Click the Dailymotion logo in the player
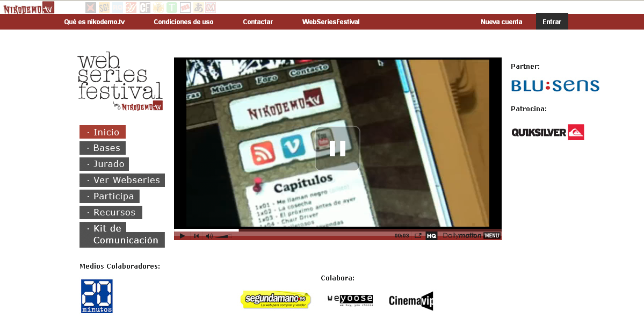This screenshot has height=325, width=644. click(461, 235)
